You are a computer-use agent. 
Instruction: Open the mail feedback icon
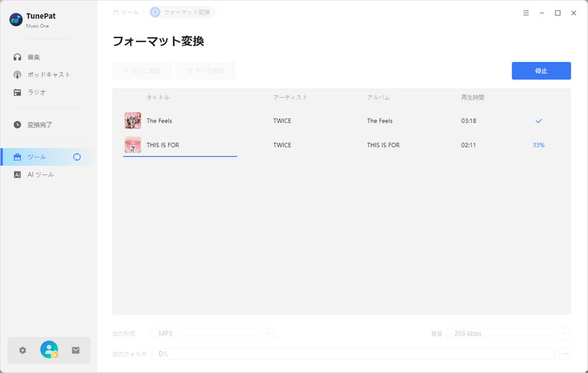(x=76, y=350)
